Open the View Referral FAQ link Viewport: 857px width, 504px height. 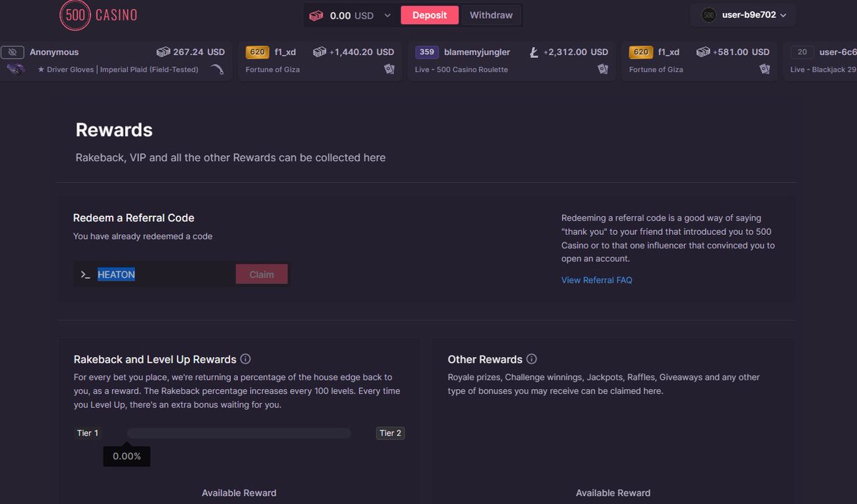pos(597,280)
